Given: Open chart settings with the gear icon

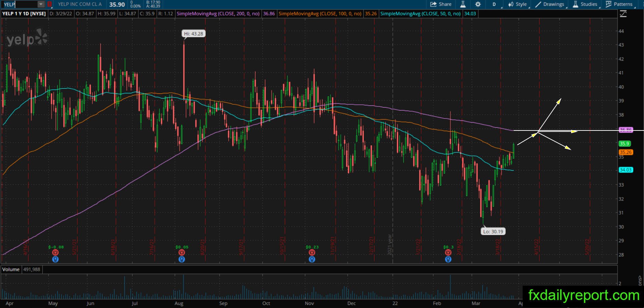Looking at the screenshot, I should (478, 4).
